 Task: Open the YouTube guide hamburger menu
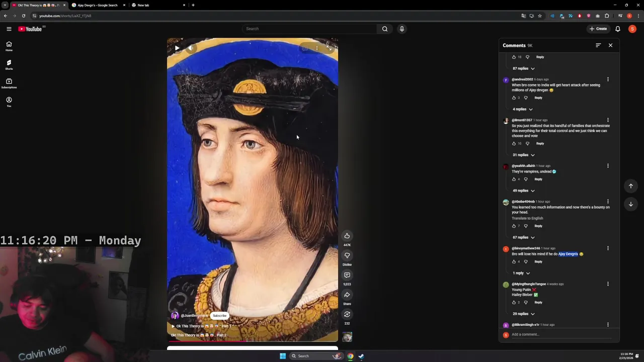[x=9, y=29]
